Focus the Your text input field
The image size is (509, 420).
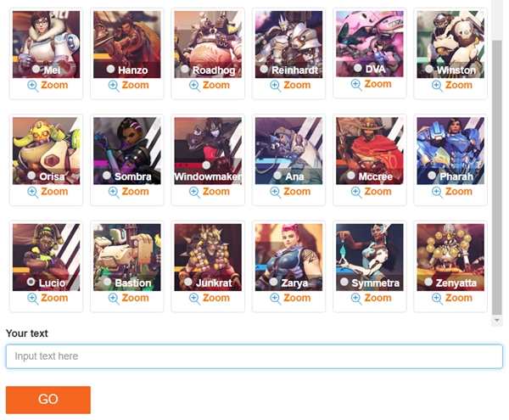255,356
